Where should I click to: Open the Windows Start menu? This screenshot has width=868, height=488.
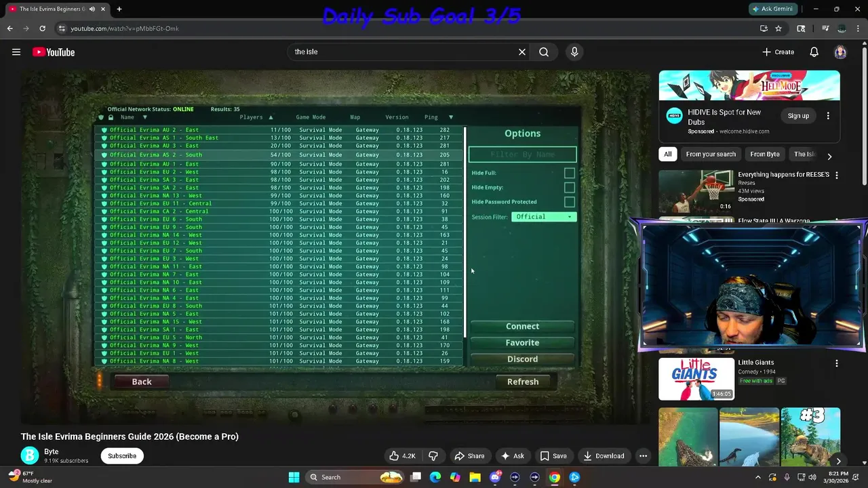coord(294,477)
